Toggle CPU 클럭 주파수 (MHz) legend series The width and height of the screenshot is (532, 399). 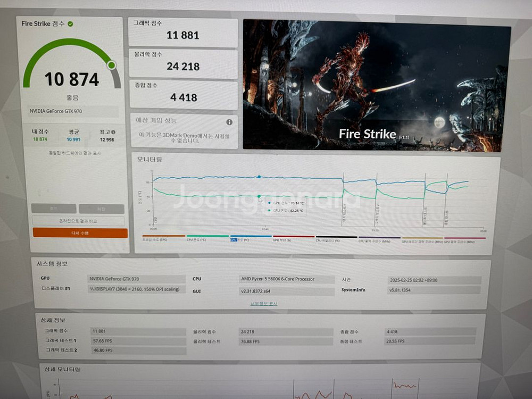click(x=379, y=240)
